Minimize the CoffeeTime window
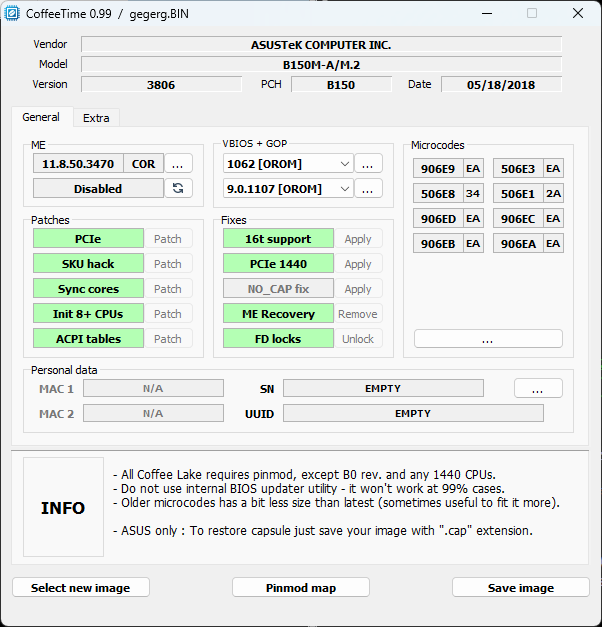 pos(487,13)
